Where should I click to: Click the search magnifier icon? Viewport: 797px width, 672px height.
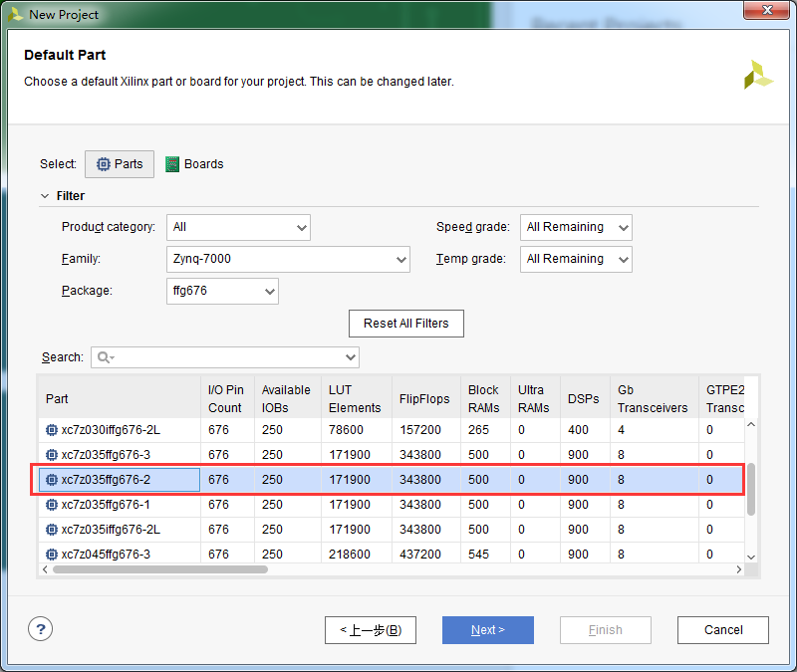click(104, 357)
